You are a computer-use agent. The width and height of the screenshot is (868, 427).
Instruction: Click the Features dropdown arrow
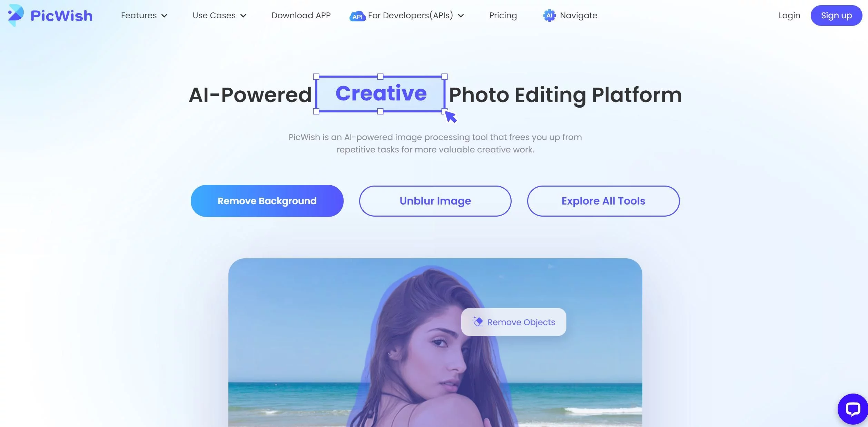click(165, 16)
